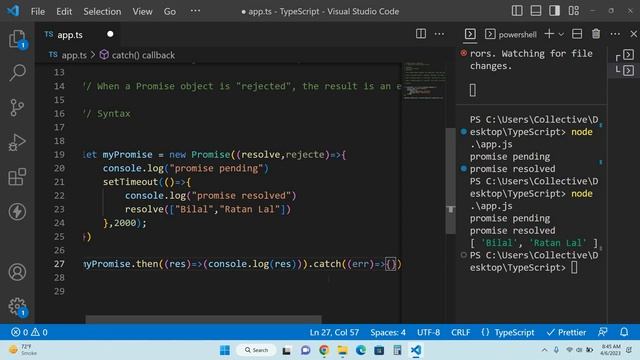Screen dimensions: 640x360
Task: Open errors and warnings in status bar
Action: (29, 332)
